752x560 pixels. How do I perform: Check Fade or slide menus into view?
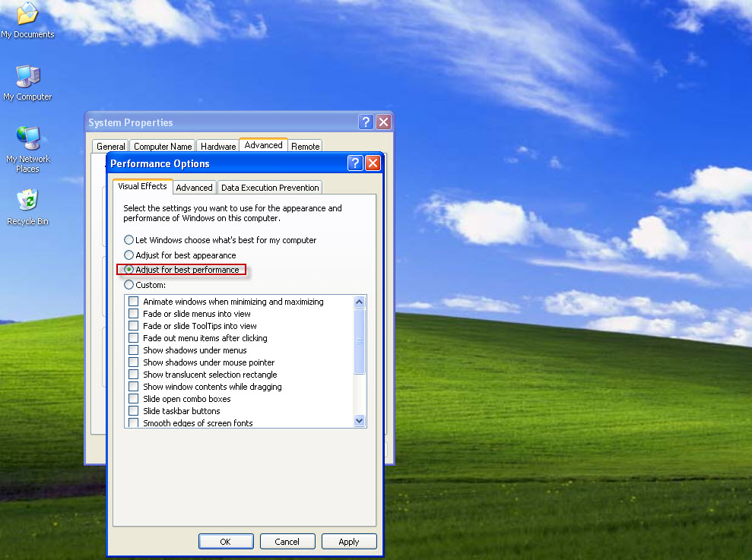click(x=133, y=314)
